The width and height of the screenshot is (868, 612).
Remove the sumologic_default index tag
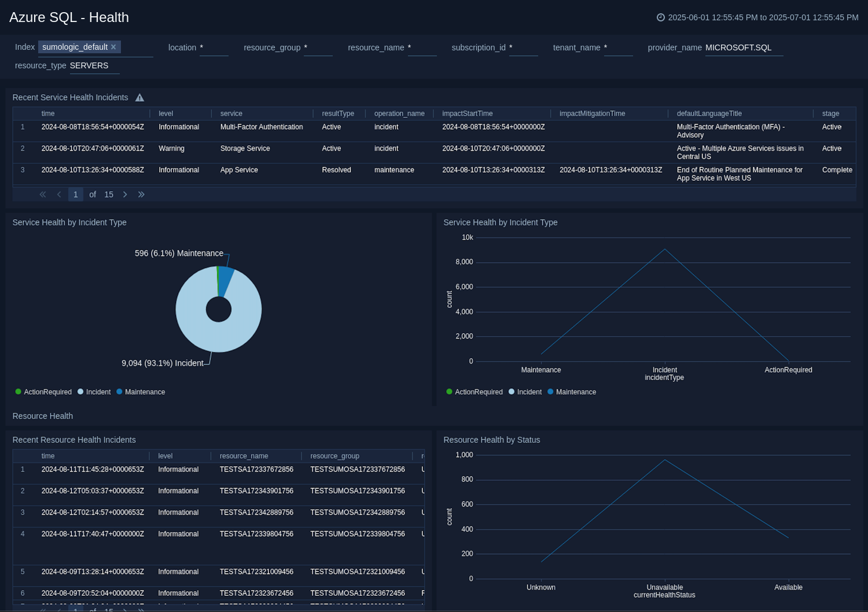(x=113, y=47)
